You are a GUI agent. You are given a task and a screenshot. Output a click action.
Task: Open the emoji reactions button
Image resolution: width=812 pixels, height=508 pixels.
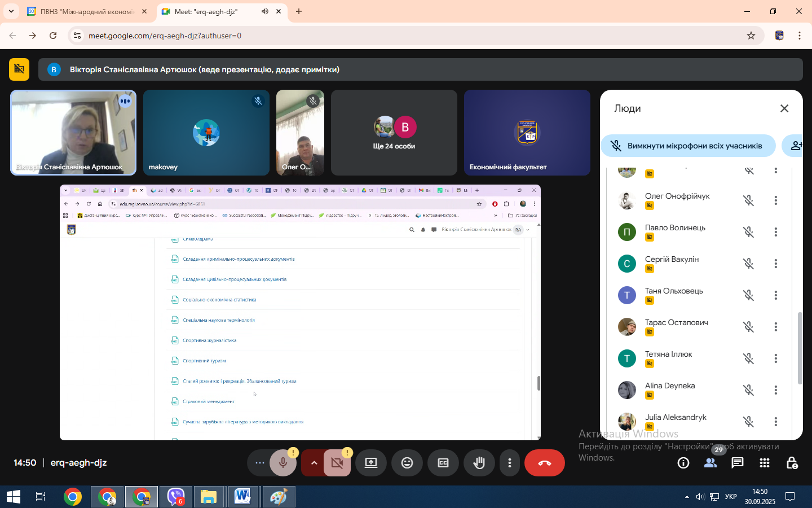[x=407, y=463]
